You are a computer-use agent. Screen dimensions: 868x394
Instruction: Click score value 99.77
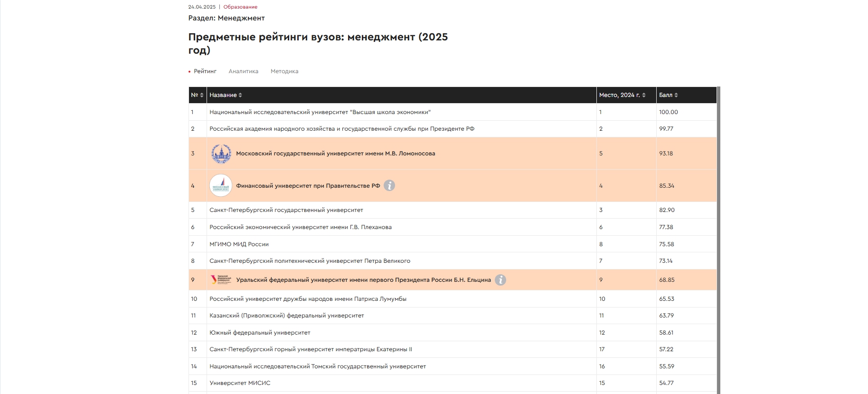point(666,129)
